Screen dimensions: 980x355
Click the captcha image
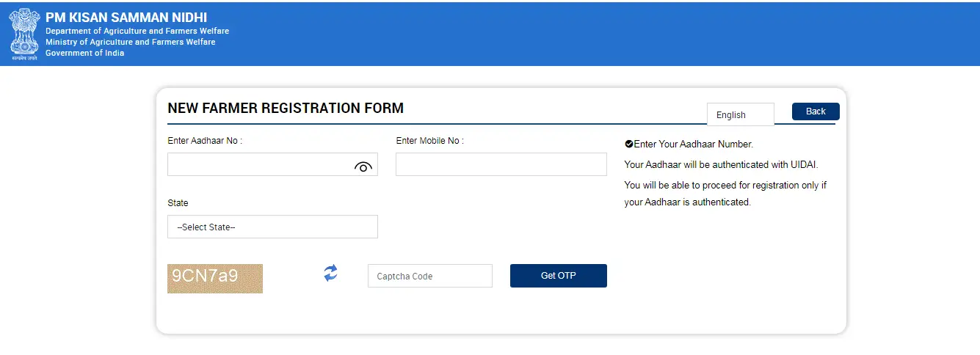pos(215,279)
